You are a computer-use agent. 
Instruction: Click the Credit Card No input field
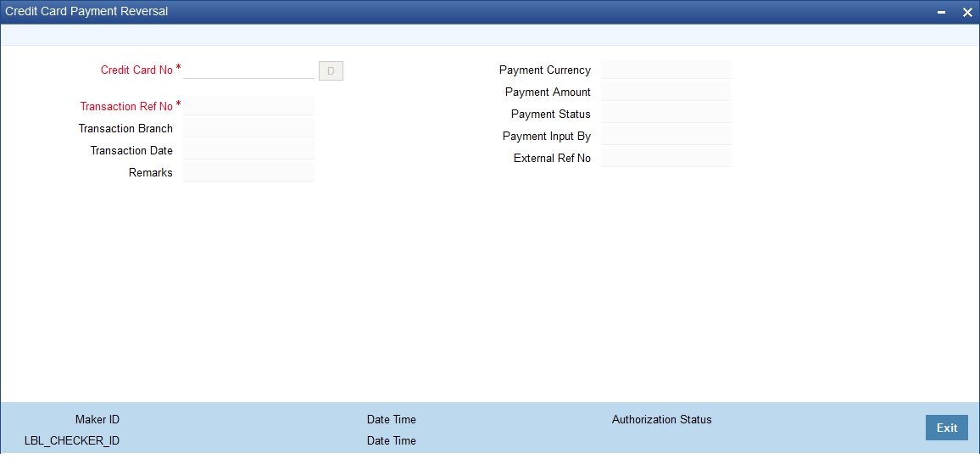248,70
